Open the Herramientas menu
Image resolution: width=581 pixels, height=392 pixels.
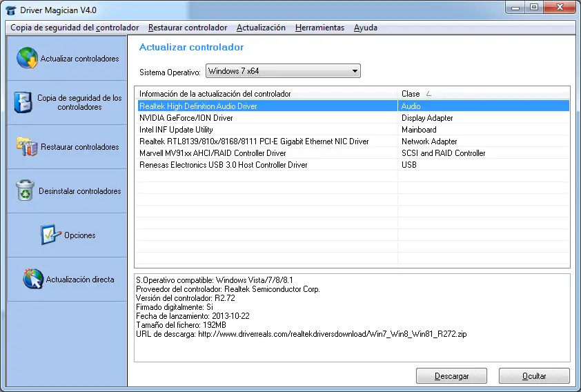[x=319, y=28]
